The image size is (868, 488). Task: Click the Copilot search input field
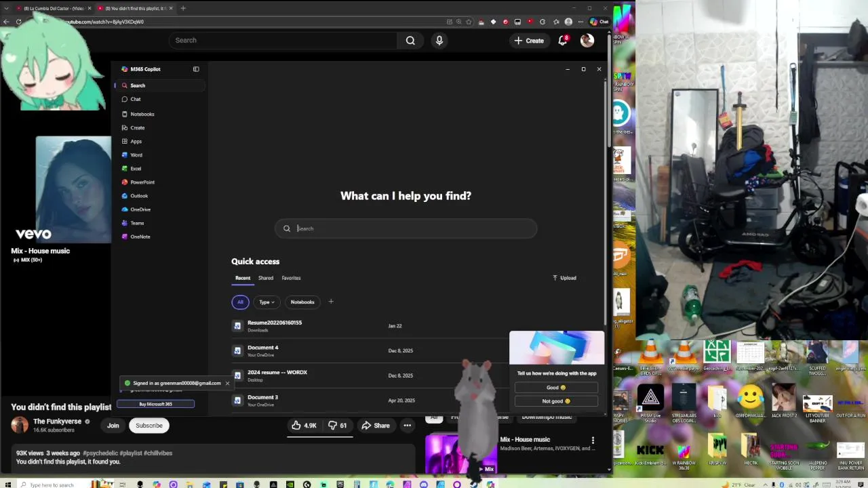click(406, 228)
